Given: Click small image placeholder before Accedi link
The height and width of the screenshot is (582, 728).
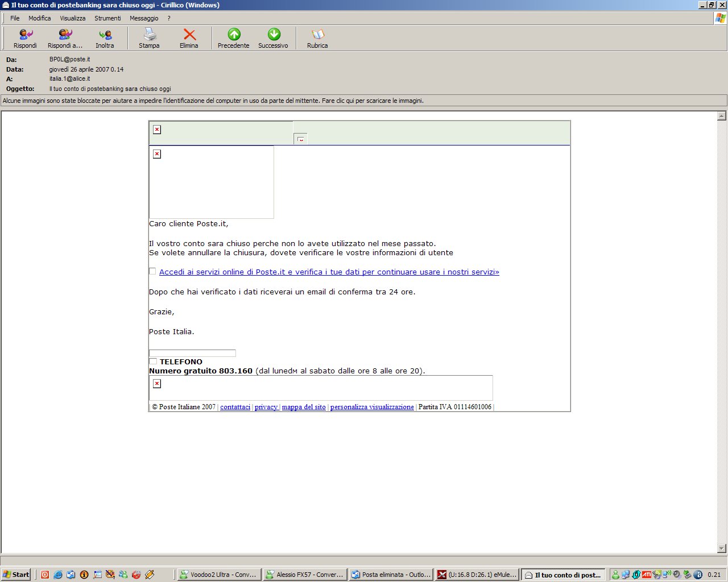Looking at the screenshot, I should [x=152, y=271].
